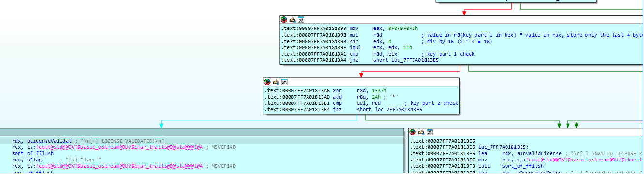Edit title icon on the xor r8d block

pyautogui.click(x=276, y=82)
